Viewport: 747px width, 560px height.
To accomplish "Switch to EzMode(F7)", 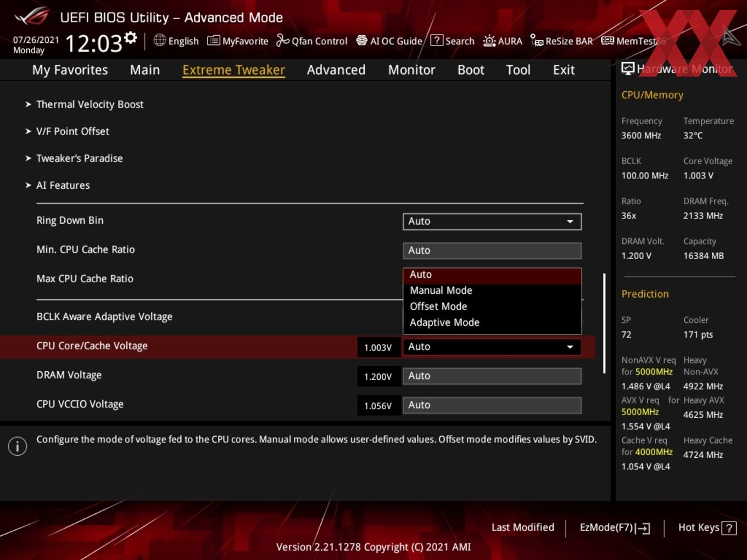I will 615,528.
